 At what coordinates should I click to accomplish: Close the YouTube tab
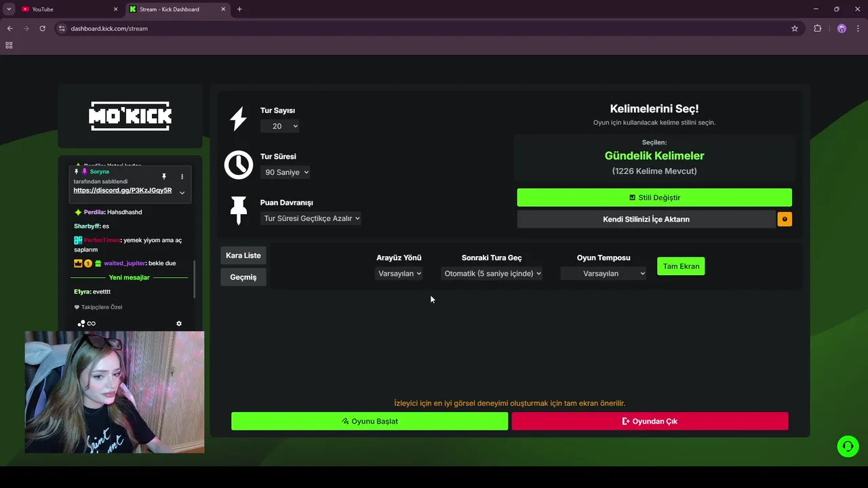(x=115, y=9)
